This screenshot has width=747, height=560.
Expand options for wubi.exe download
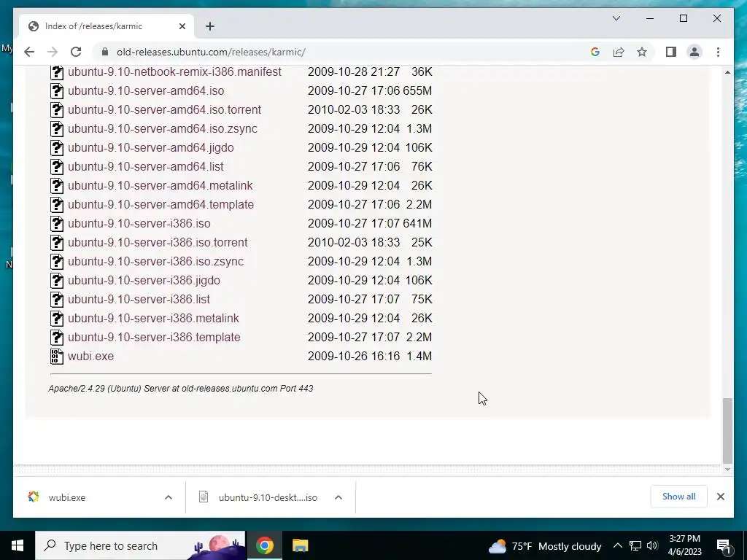pyautogui.click(x=169, y=497)
